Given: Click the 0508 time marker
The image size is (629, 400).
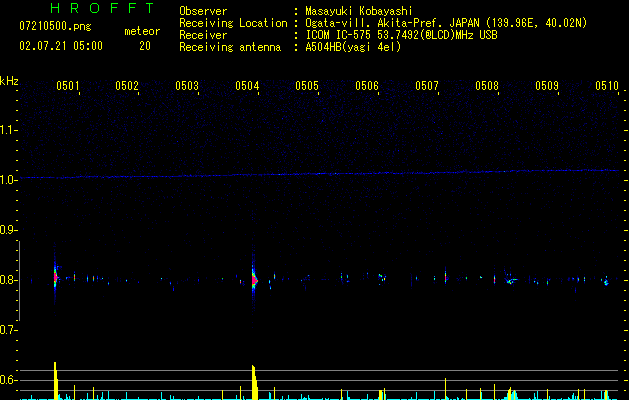Looking at the screenshot, I should point(487,86).
